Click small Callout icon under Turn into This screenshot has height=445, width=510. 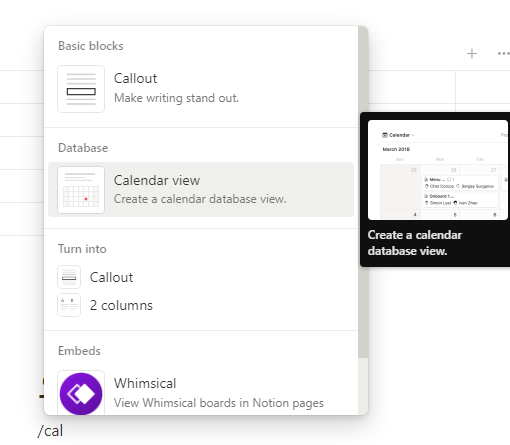click(x=69, y=277)
